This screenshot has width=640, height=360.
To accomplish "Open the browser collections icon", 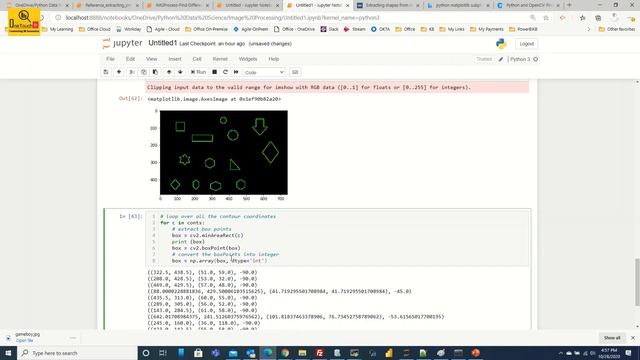I will click(x=598, y=18).
